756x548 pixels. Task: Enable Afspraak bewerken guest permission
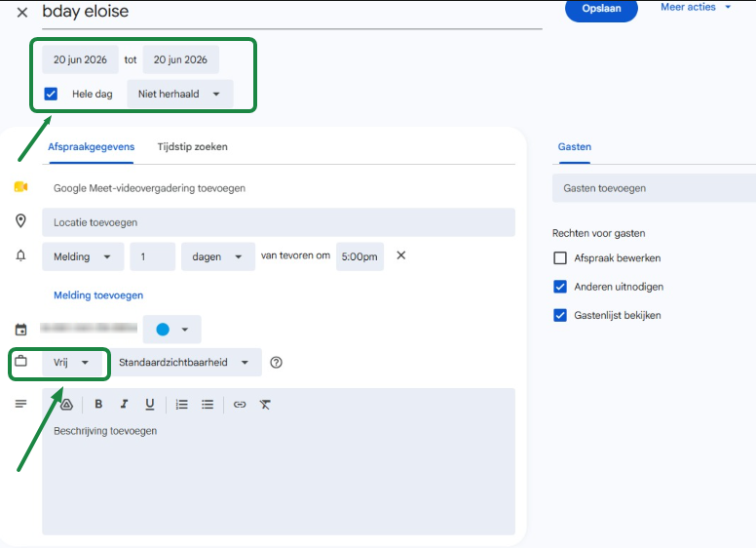click(x=560, y=258)
